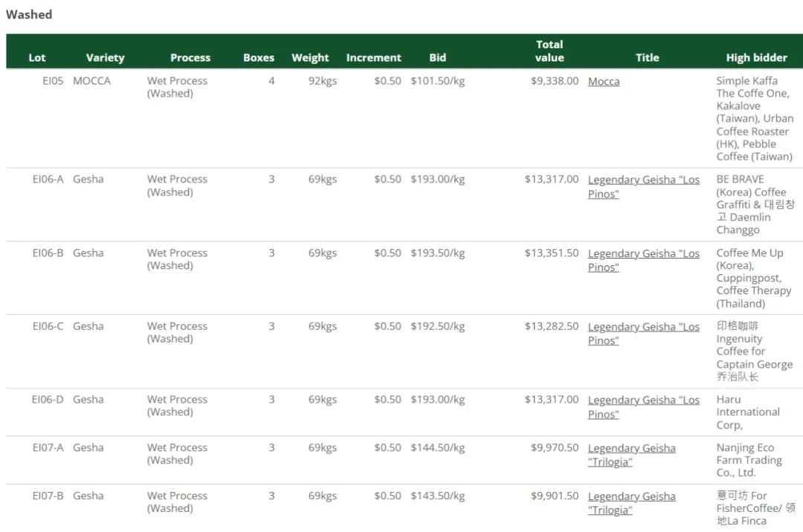Open Legendary Geisha "Los Pinos" link for EI06-C
Viewport: 803px width, 532px height.
(x=644, y=334)
